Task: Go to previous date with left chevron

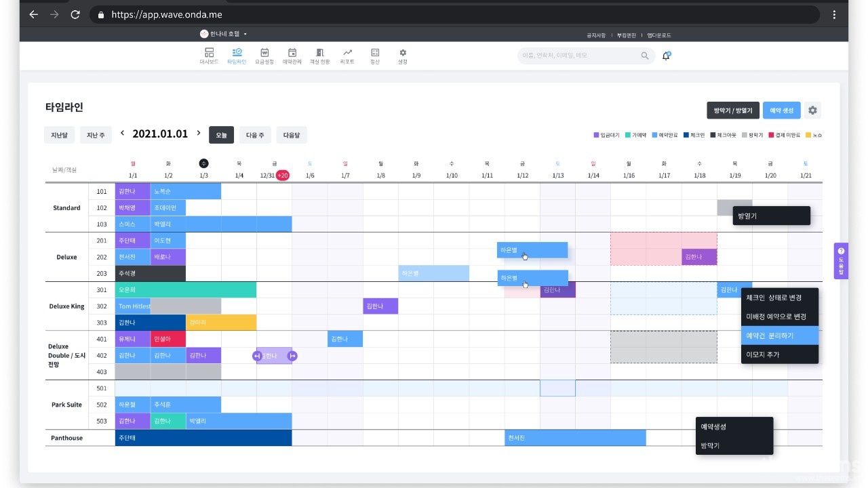Action: 123,134
